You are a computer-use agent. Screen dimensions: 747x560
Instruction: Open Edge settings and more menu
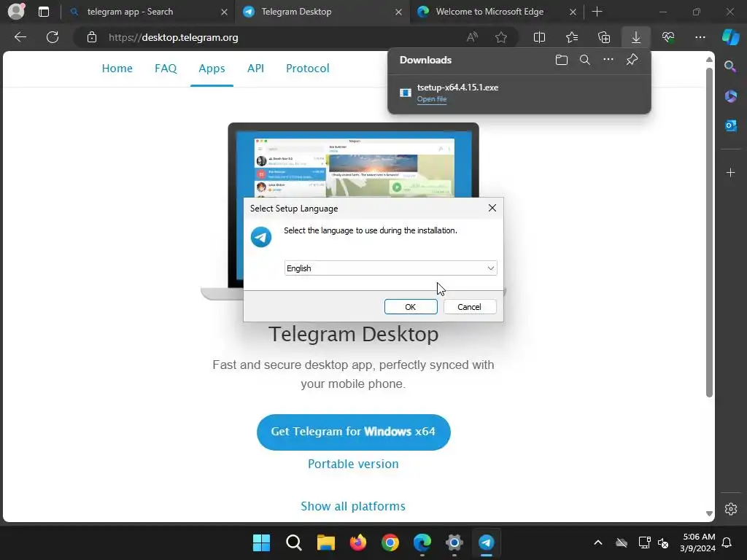[x=700, y=37]
